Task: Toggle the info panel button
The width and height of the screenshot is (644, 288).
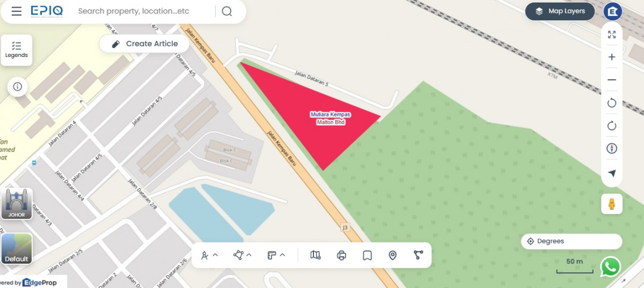Action: click(17, 86)
